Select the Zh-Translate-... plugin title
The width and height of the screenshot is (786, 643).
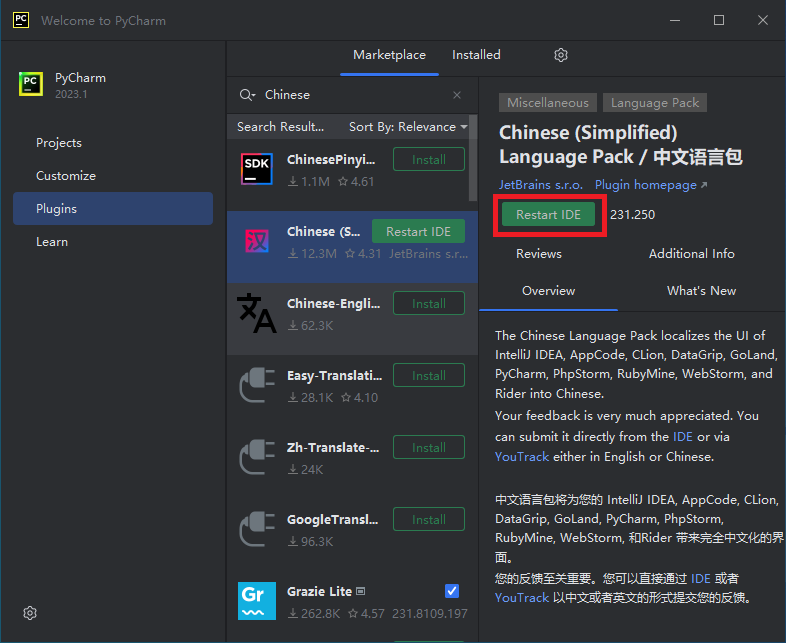coord(333,448)
